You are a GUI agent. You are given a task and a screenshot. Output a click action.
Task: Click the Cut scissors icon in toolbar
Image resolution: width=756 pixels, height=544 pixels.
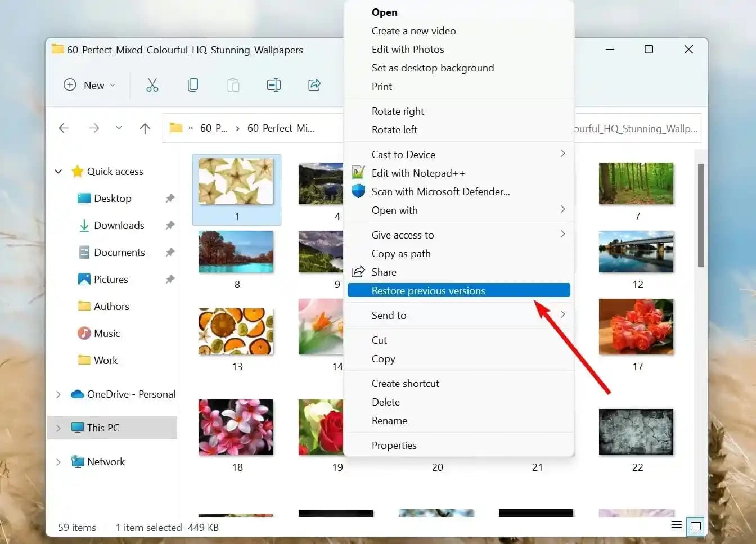[x=152, y=85]
